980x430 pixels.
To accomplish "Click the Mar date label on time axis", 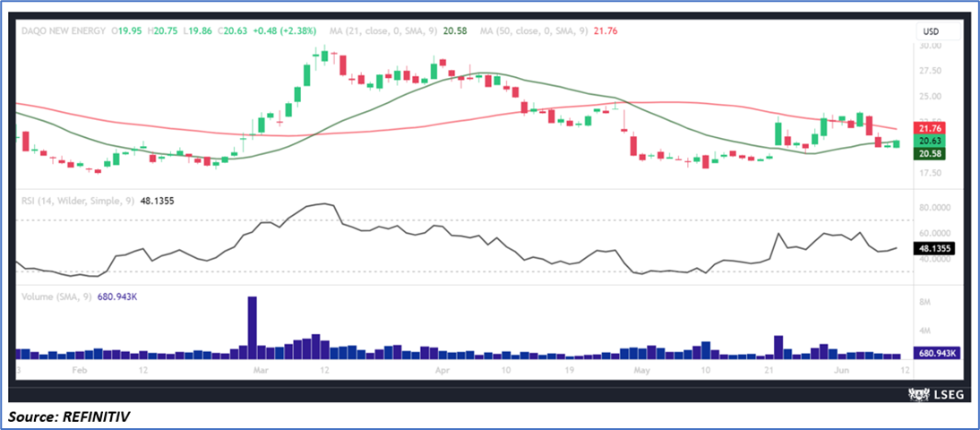I will [x=261, y=371].
